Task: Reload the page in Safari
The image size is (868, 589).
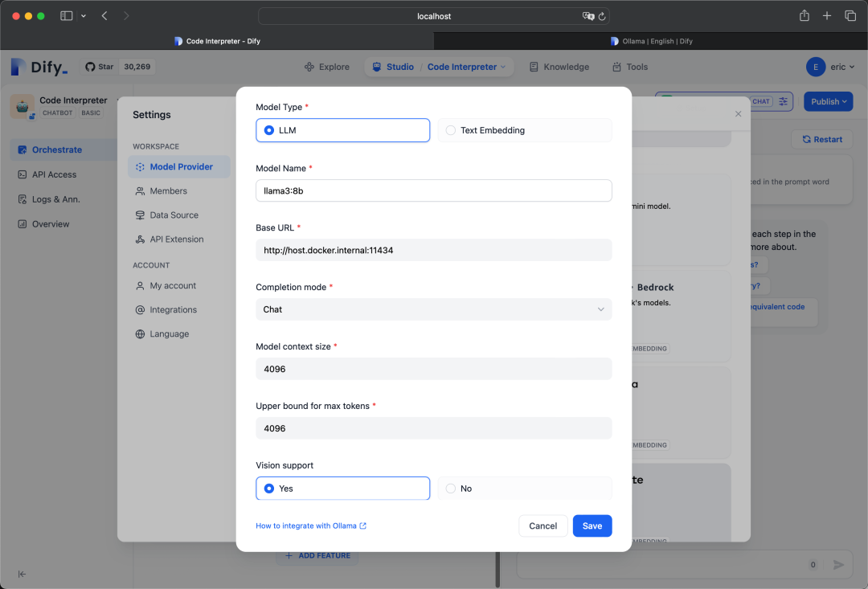Action: tap(602, 16)
